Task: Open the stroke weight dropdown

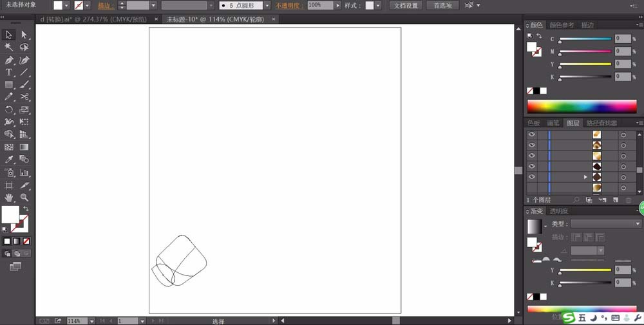Action: (153, 5)
